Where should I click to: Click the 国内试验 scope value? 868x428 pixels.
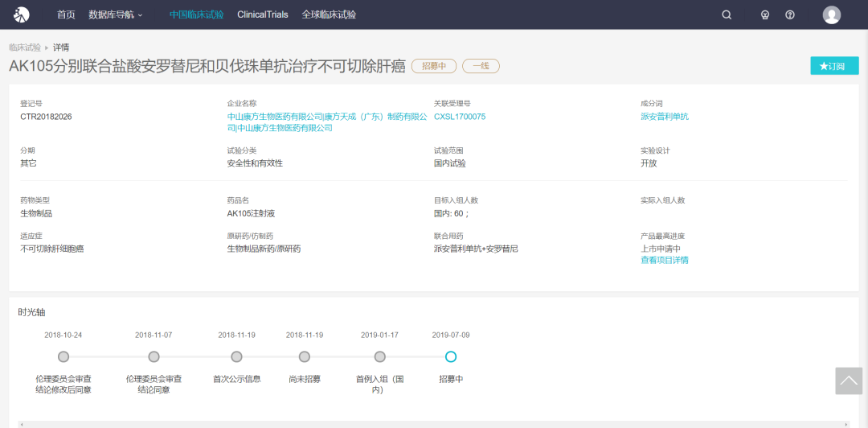coord(450,163)
